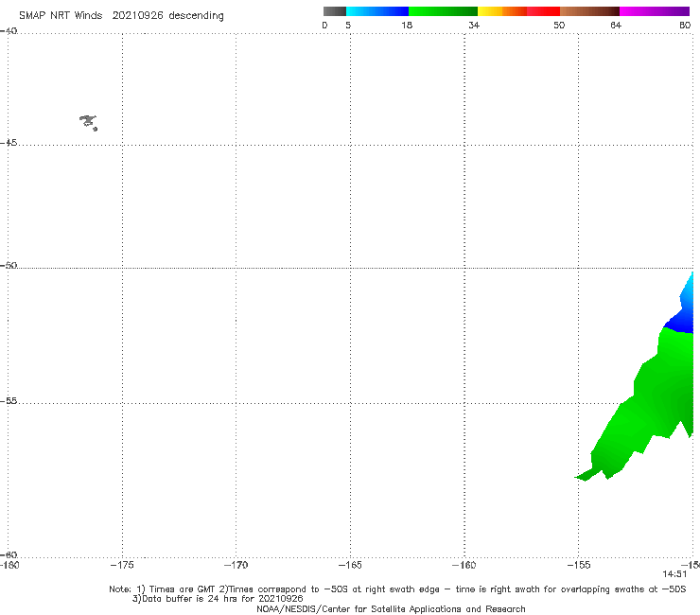The image size is (700, 615).
Task: Click the colorbar label '5'
Action: (x=348, y=25)
